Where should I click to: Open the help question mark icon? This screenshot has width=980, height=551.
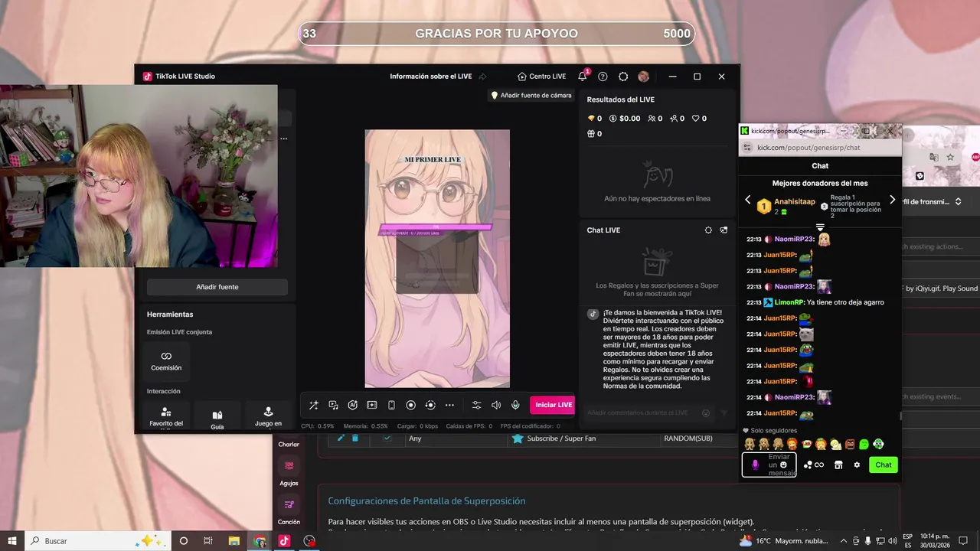point(603,77)
